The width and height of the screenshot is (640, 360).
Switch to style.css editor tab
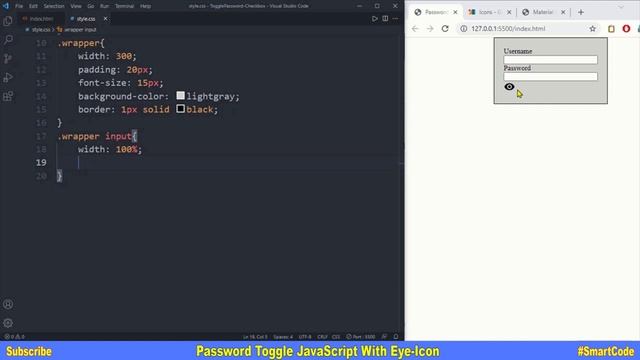click(x=86, y=19)
